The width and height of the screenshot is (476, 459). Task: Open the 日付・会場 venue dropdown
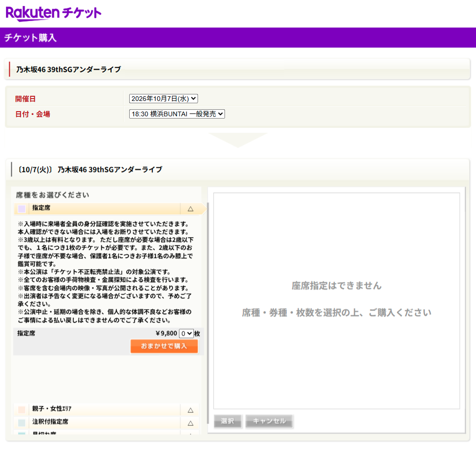(177, 114)
